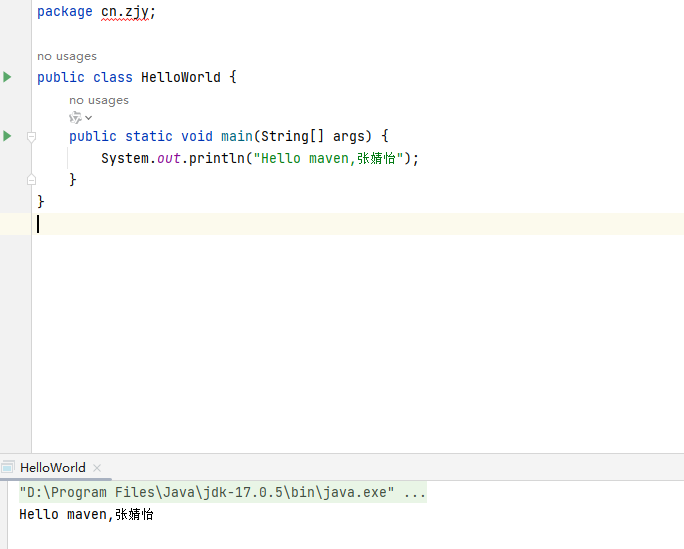Image resolution: width=684 pixels, height=549 pixels.
Task: Collapse the main method using fold marker
Action: point(31,136)
